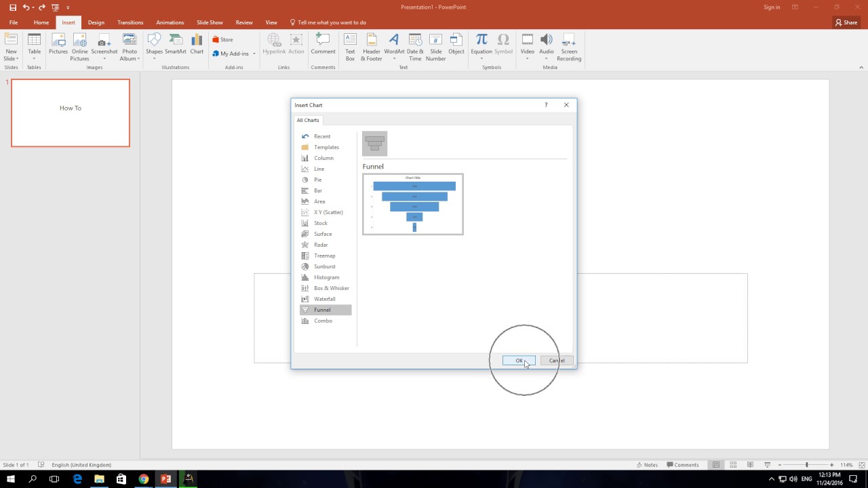The width and height of the screenshot is (868, 488).
Task: Open the Office Store add-ins
Action: coord(223,39)
